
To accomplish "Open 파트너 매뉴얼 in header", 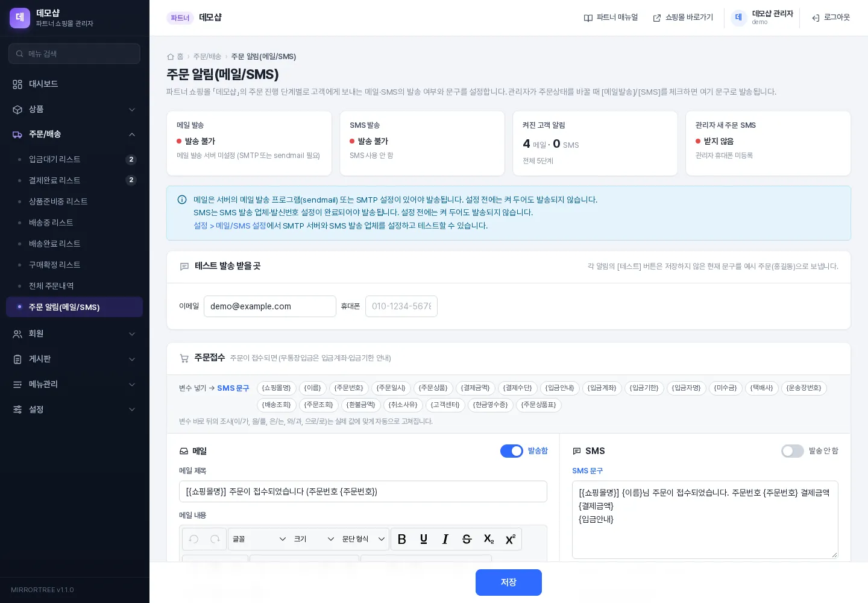I will pos(611,17).
